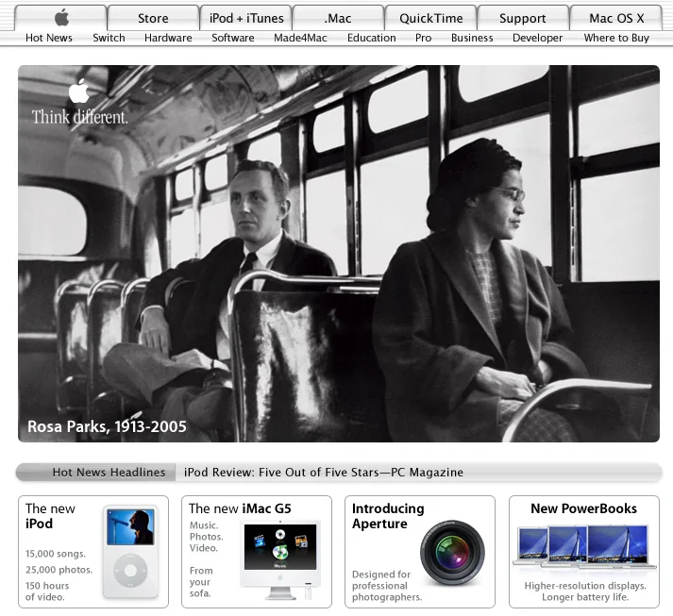This screenshot has height=616, width=673.
Task: Click Higher-resolution displays. Longer battery life text
Action: point(585,591)
